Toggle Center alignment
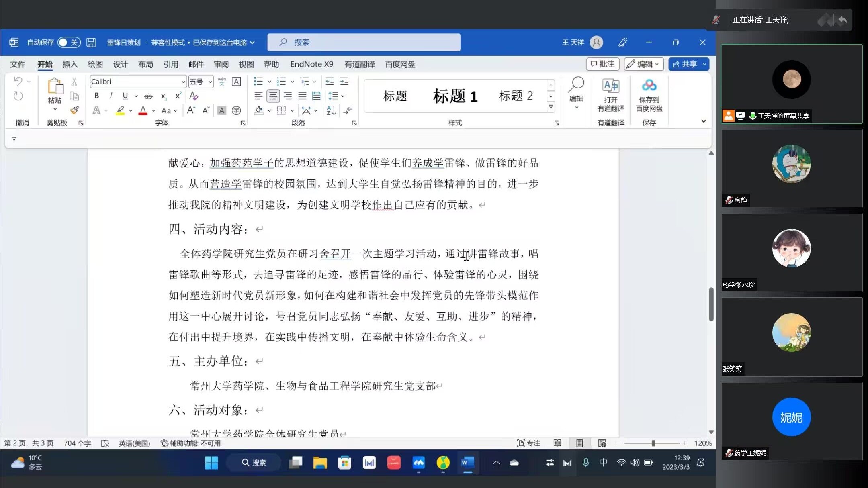Screen dimensions: 868x488 (273, 96)
